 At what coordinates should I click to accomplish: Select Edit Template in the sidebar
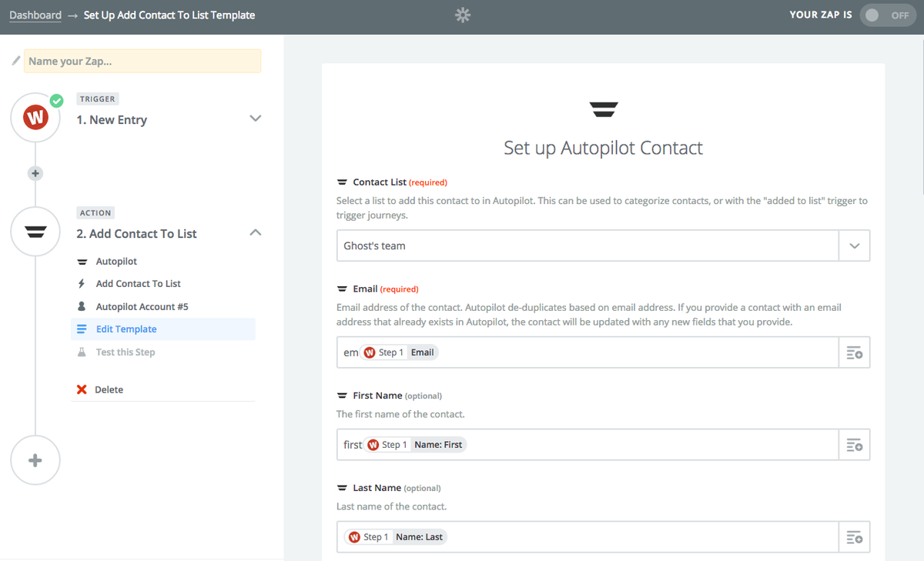(125, 329)
